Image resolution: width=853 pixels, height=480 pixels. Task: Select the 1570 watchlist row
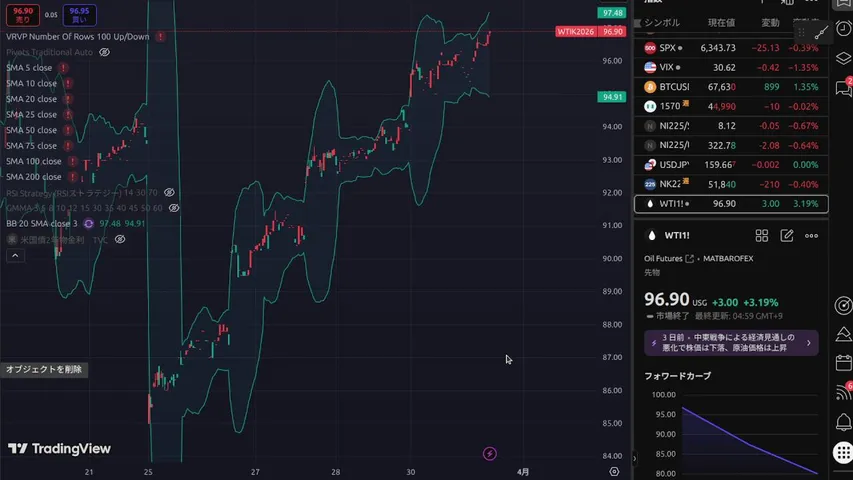731,106
